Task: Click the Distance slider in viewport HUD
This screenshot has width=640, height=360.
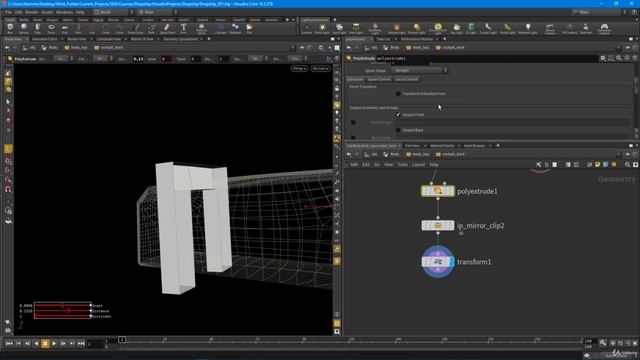Action: tap(62, 311)
